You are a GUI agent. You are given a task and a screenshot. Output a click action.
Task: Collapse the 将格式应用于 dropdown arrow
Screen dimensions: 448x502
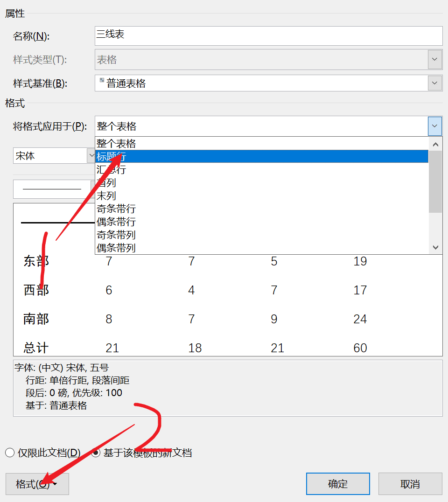(x=434, y=125)
